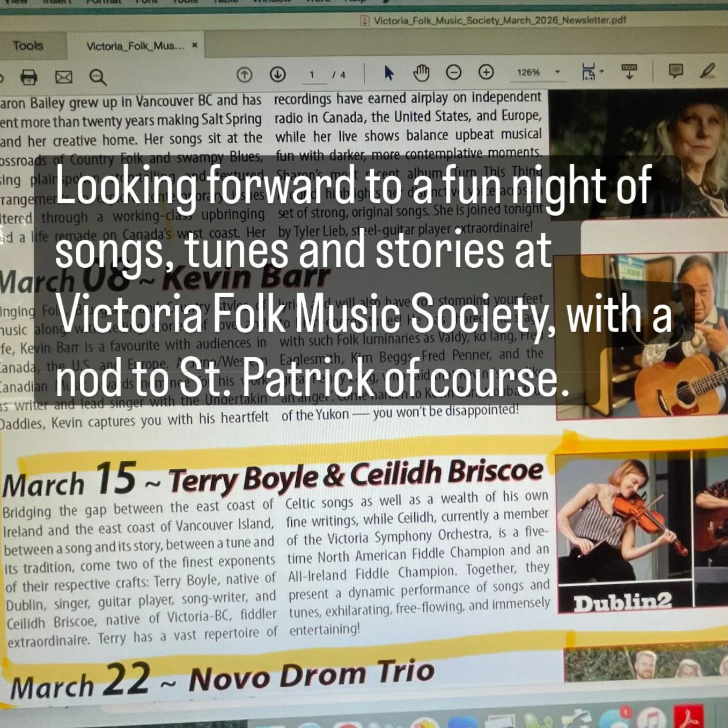
Task: Print the newsletter with the printer icon
Action: pyautogui.click(x=29, y=77)
